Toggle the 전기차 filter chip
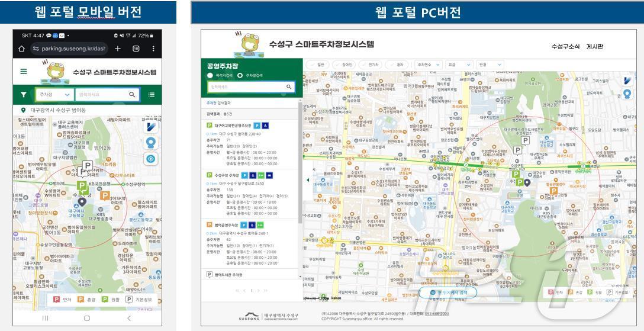 click(x=370, y=64)
